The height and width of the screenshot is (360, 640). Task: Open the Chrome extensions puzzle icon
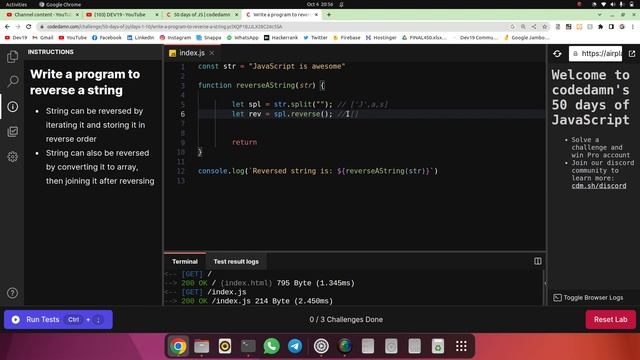(600, 27)
